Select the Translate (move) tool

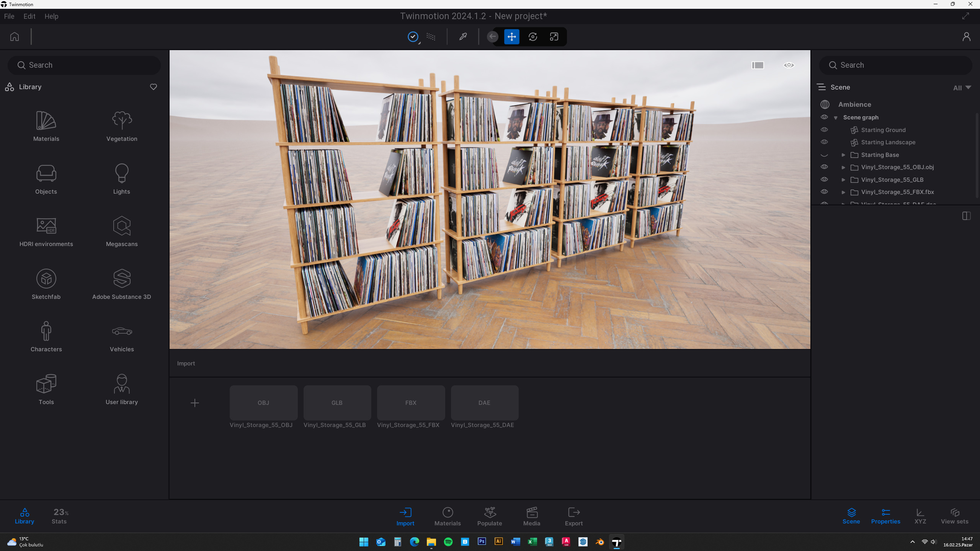point(512,37)
